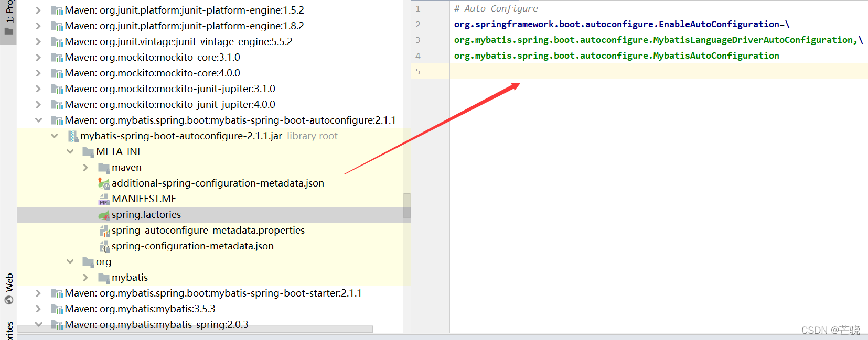Viewport: 868px width, 340px height.
Task: Click line number 3 in gutter
Action: coord(418,40)
